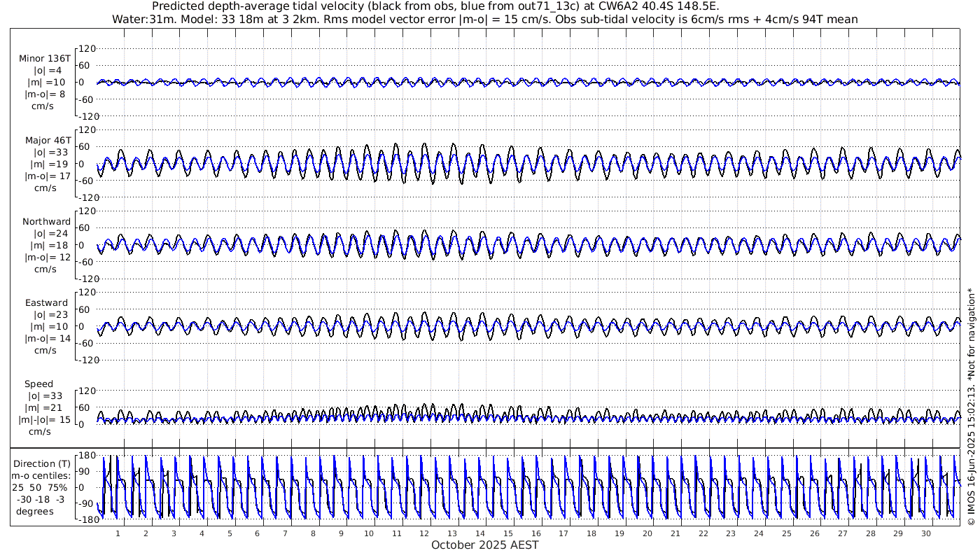Click the "-60" tick of the Major panel
980x560 pixels.
[85, 181]
